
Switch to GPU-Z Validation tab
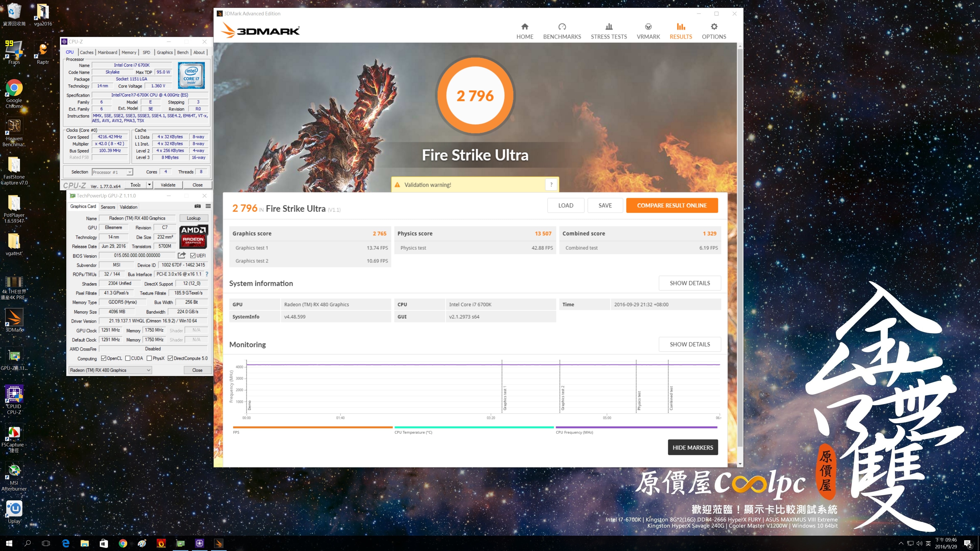click(x=128, y=207)
